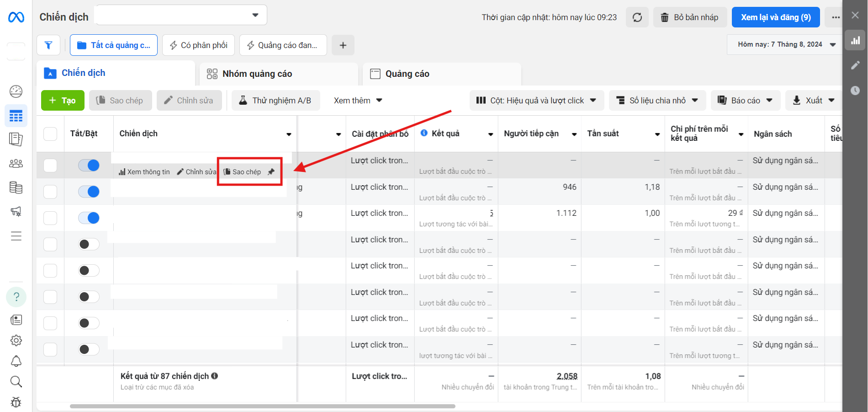Switch to the Quảng cáo tab

(442, 74)
